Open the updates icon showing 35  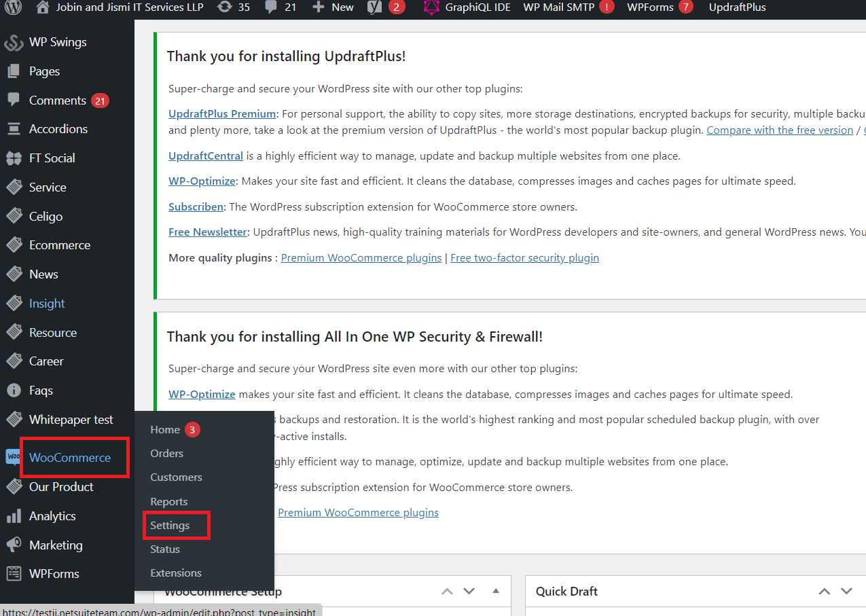(x=224, y=7)
